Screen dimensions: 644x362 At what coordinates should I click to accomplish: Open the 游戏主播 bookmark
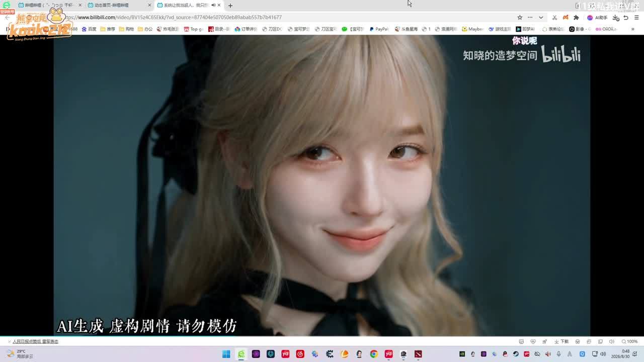(500, 29)
